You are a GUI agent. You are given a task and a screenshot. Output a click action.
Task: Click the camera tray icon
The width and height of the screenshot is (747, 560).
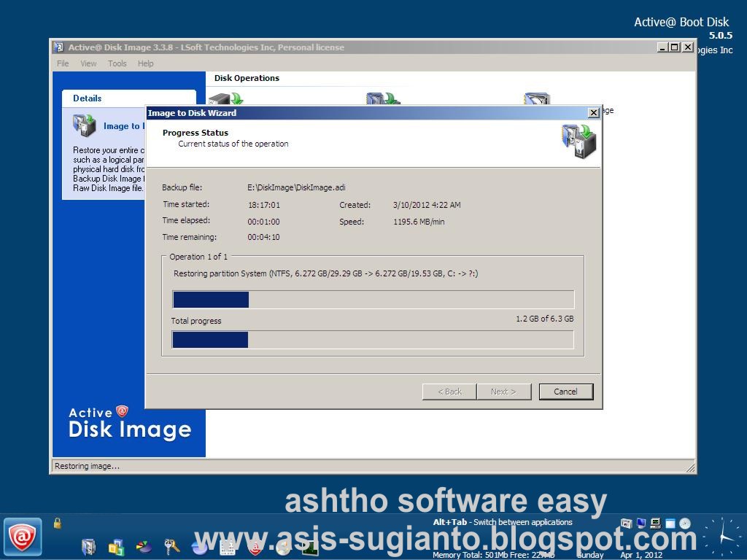[626, 524]
